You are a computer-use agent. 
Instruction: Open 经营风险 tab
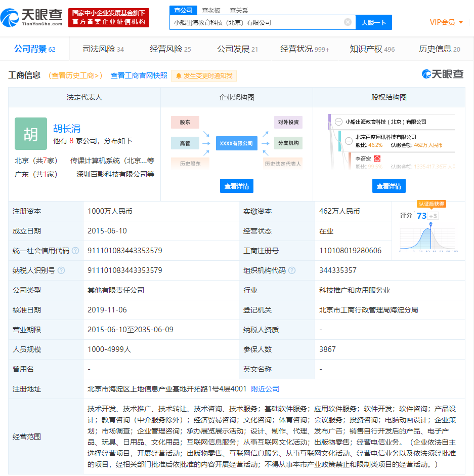coord(170,49)
